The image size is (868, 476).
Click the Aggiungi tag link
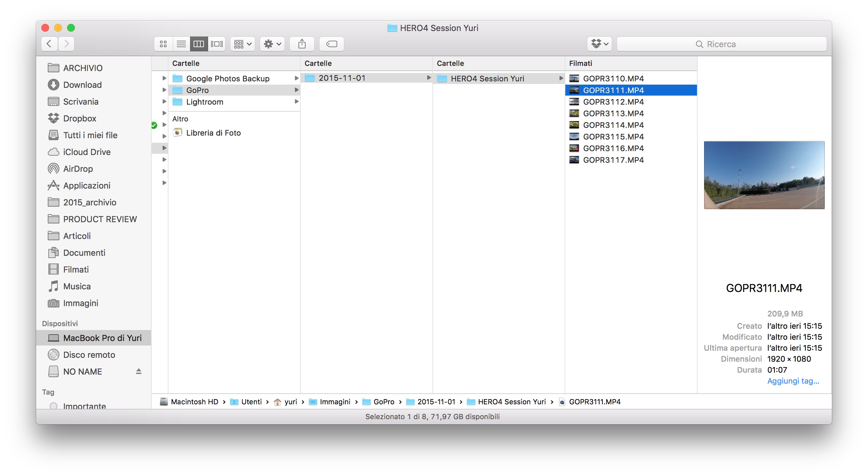click(x=792, y=381)
